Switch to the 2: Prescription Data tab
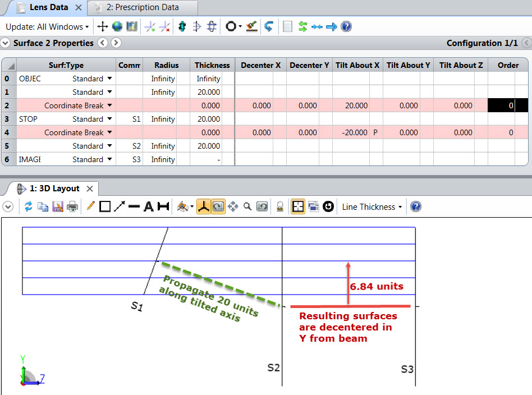Screen dimensions: 532x395 (x=143, y=7)
